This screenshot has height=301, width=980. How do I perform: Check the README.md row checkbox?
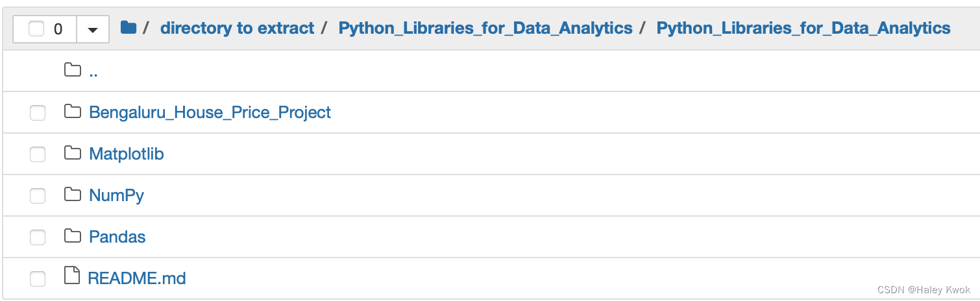[x=38, y=279]
